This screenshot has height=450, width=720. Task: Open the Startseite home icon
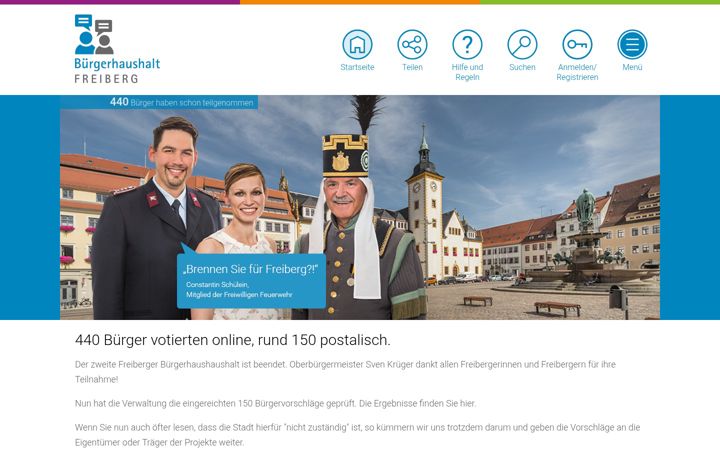(357, 45)
